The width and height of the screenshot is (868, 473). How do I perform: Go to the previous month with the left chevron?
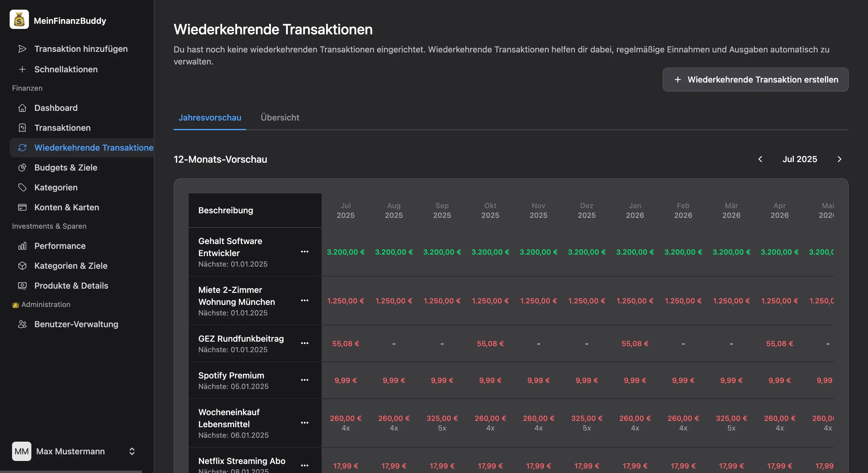[x=760, y=159]
